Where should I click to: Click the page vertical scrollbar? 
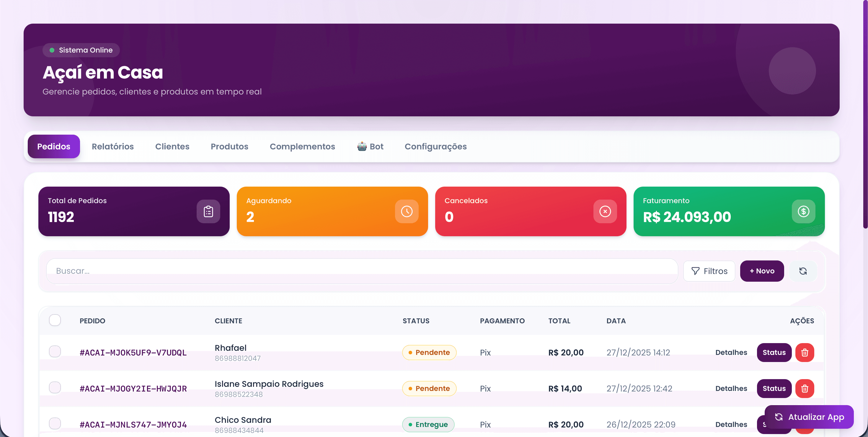click(x=865, y=115)
